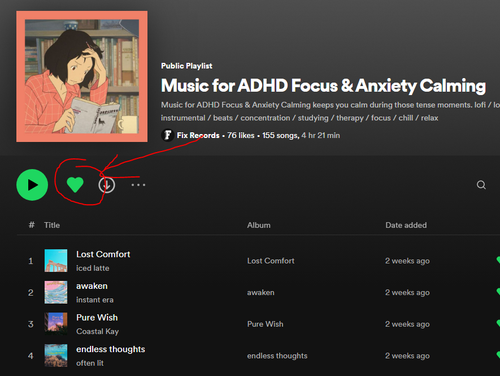Select the Pure Wish track title
500x376 pixels.
pyautogui.click(x=97, y=317)
